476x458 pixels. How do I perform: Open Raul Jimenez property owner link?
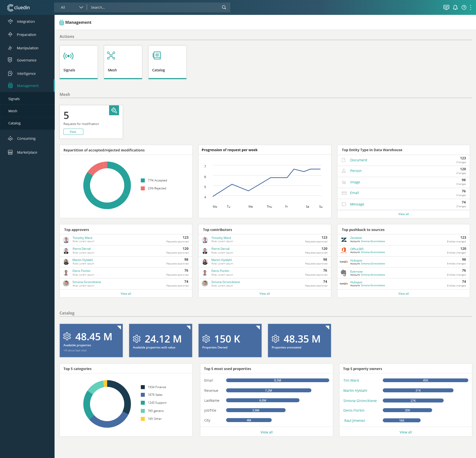pyautogui.click(x=355, y=420)
